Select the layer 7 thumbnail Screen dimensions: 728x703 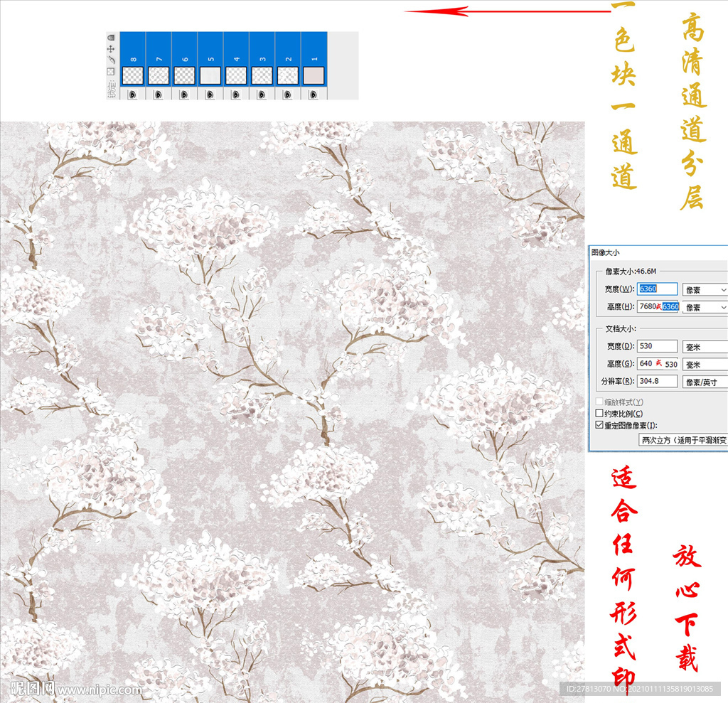click(x=159, y=75)
